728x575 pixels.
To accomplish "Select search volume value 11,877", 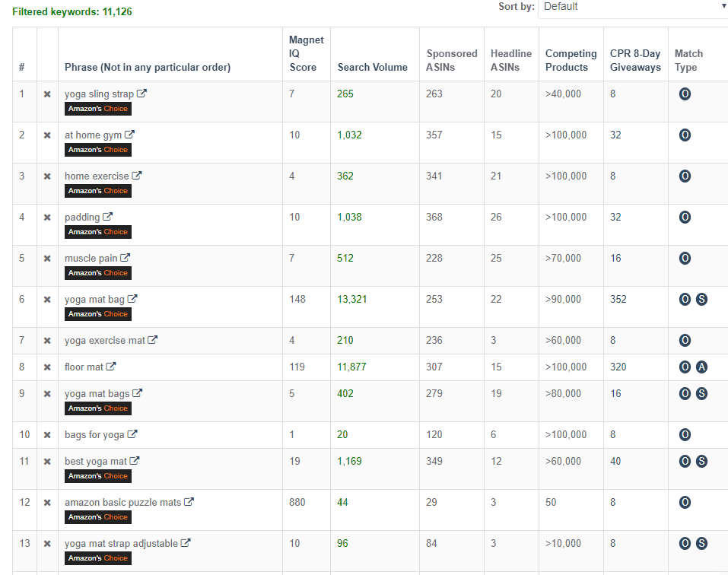I will click(x=351, y=367).
